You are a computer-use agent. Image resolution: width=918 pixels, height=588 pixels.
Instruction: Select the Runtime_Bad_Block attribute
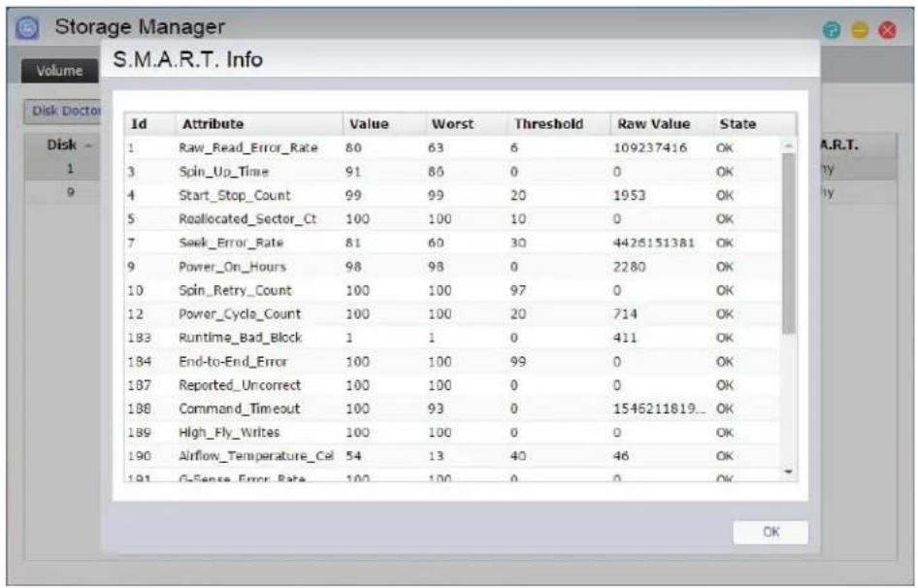coord(240,338)
